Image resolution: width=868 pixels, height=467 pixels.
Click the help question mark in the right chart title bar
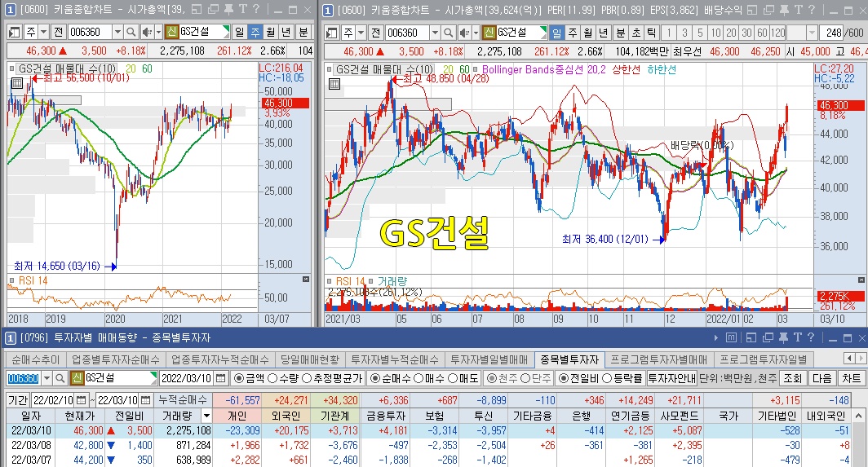coord(811,10)
